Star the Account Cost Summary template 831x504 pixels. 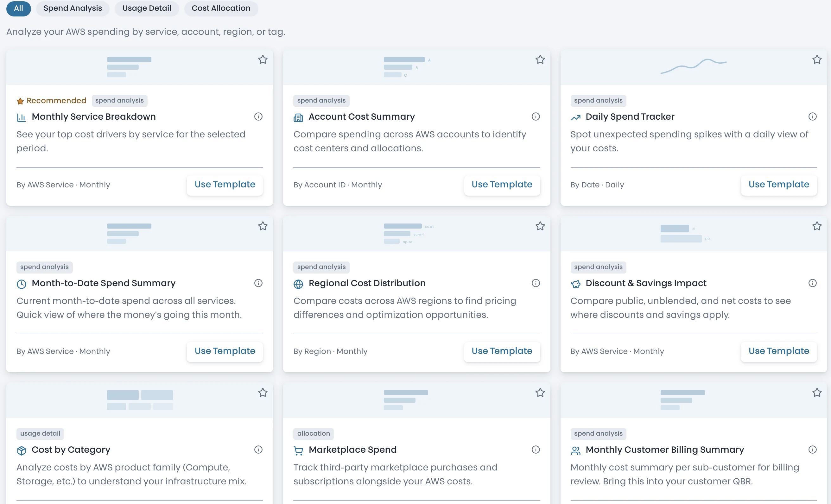coord(540,60)
